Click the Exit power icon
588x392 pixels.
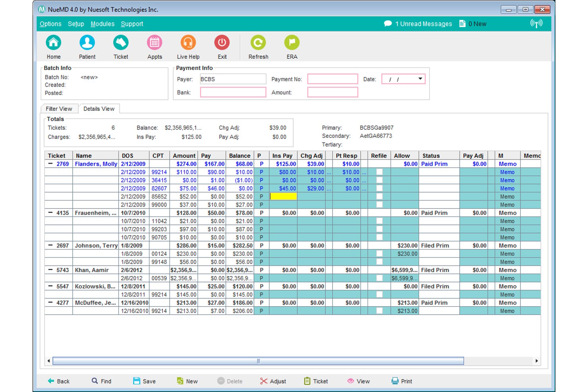click(222, 42)
